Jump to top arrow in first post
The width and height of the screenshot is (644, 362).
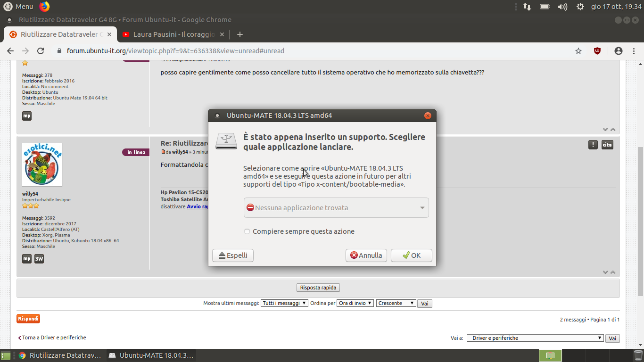[x=613, y=129]
